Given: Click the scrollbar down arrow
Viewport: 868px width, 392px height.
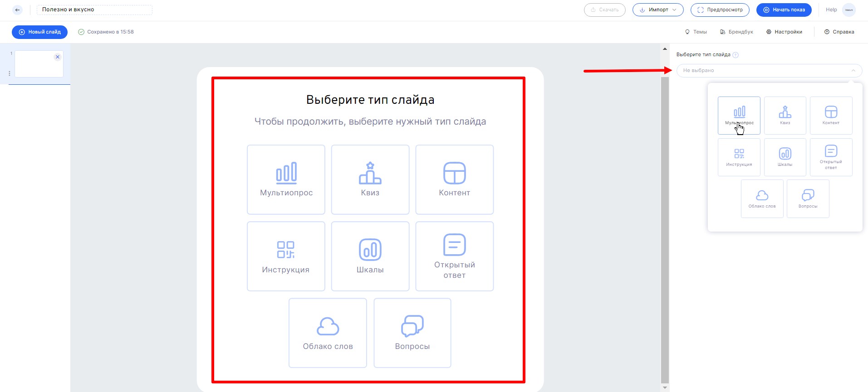Looking at the screenshot, I should [x=665, y=388].
